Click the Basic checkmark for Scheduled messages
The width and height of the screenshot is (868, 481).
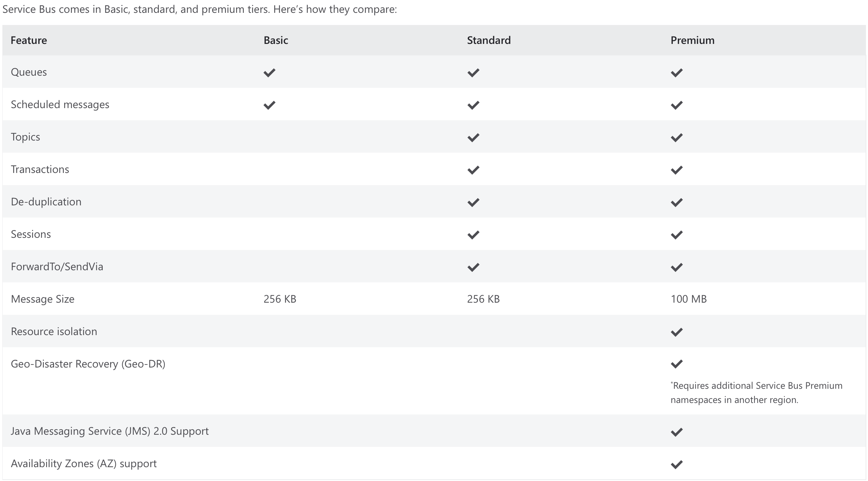269,105
